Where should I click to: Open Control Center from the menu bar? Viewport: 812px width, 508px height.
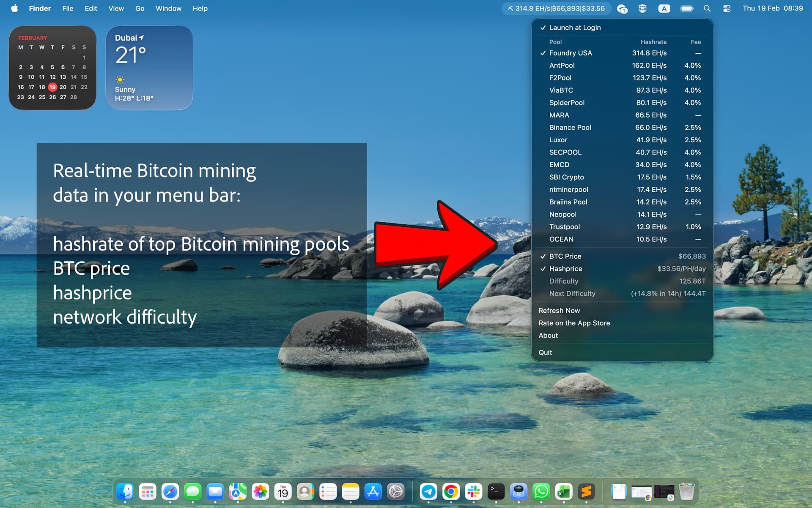coord(727,8)
